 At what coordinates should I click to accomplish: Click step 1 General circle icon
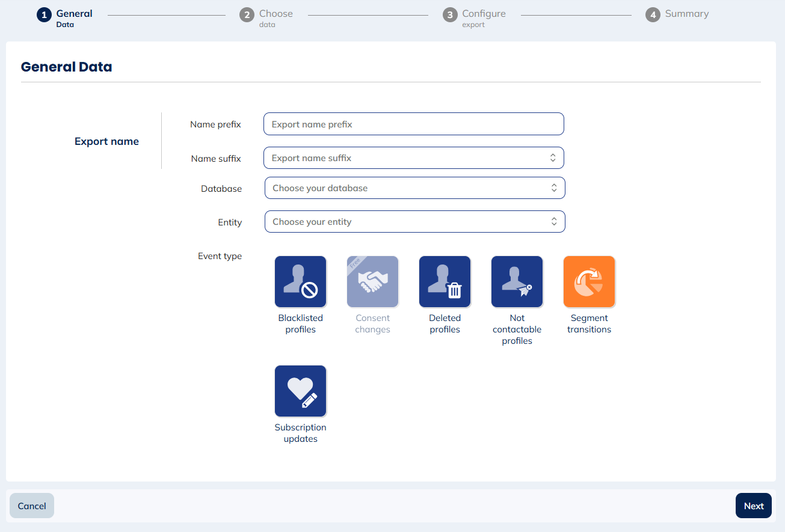click(44, 15)
